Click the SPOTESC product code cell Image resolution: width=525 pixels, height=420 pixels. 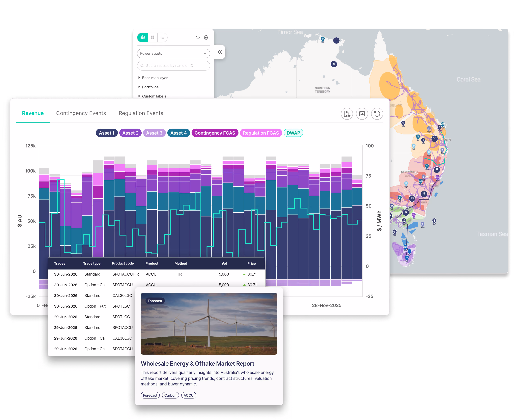(x=121, y=306)
